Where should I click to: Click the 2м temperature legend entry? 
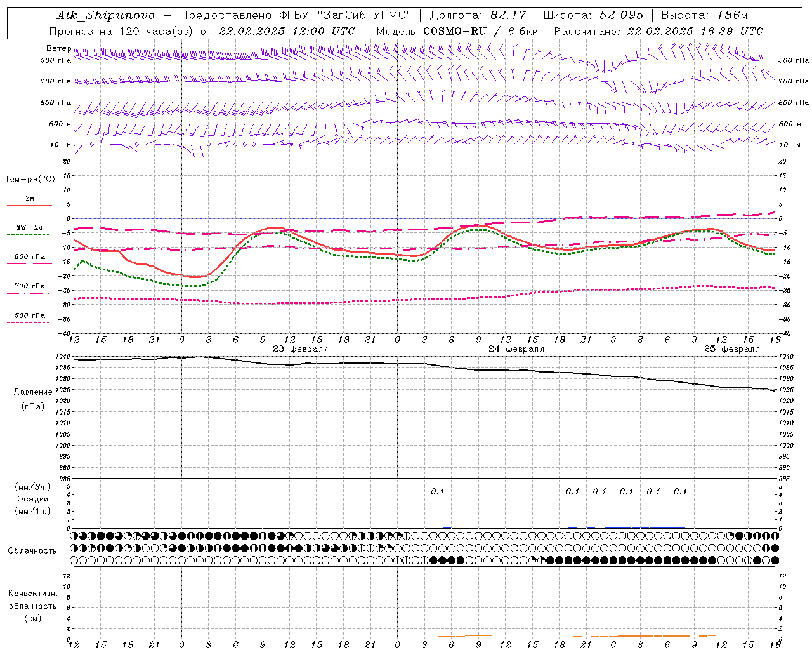(x=30, y=199)
